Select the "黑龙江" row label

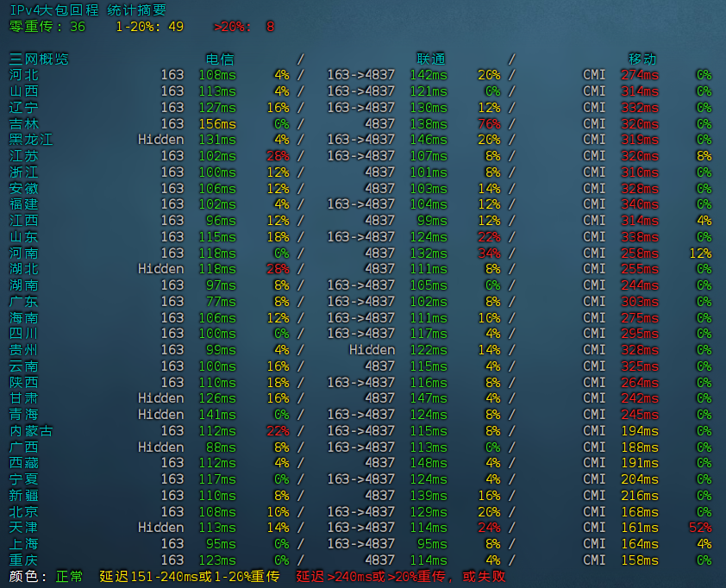click(x=31, y=140)
